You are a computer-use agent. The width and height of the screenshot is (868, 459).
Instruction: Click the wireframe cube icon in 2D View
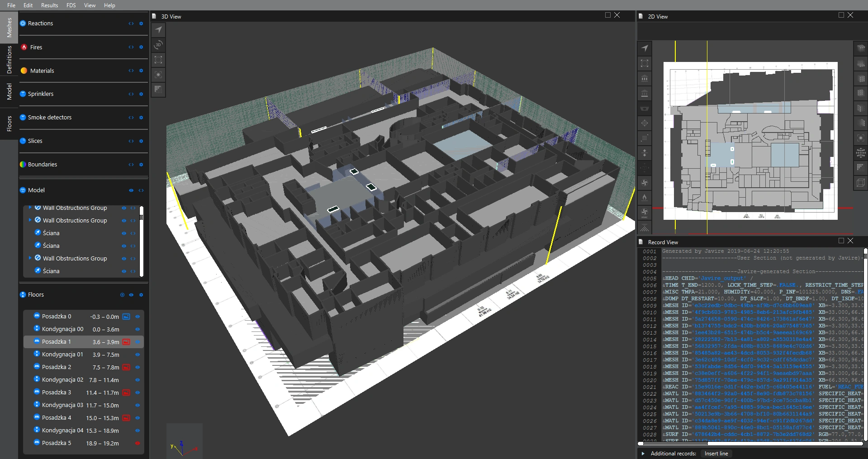point(861,183)
